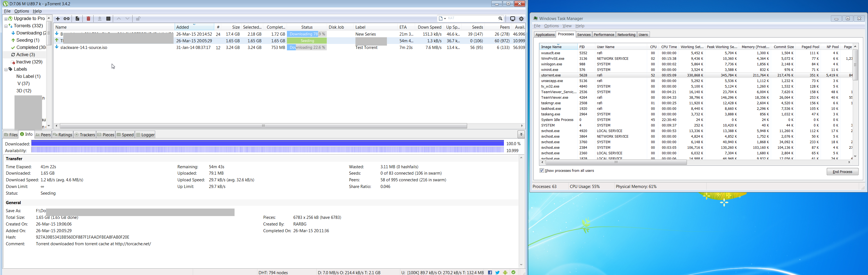Open the uTorrent Help menu
Image resolution: width=868 pixels, height=275 pixels.
pyautogui.click(x=37, y=11)
